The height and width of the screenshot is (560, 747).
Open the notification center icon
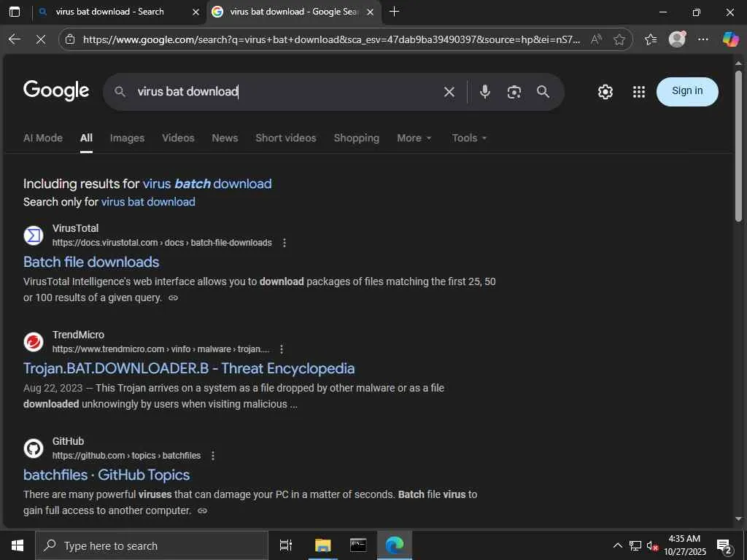pos(724,546)
